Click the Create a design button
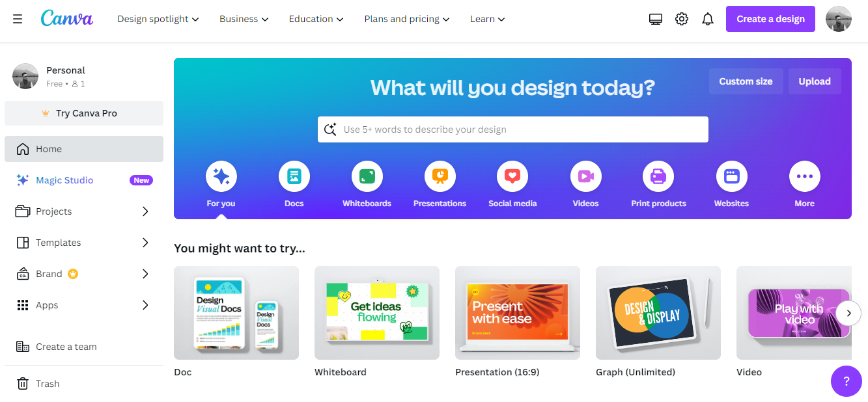The image size is (868, 402). click(x=771, y=19)
